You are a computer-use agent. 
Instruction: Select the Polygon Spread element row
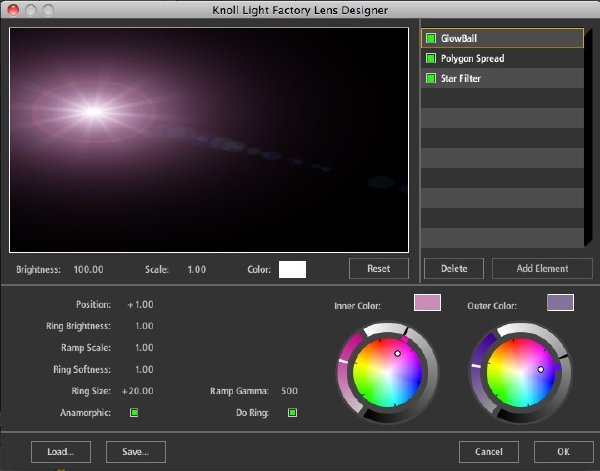coord(502,58)
